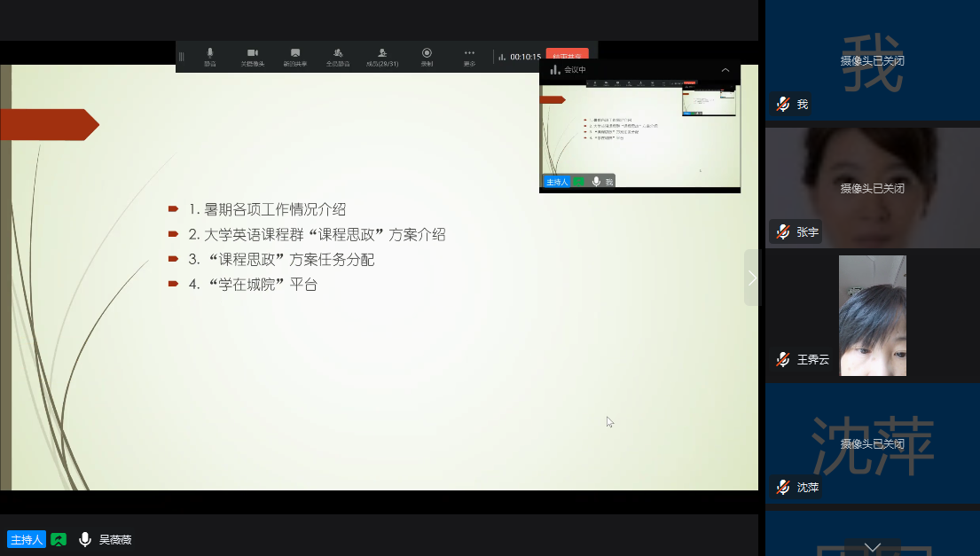Click slide item 3. "课程思政"方案任务分配
980x556 pixels.
(x=282, y=259)
